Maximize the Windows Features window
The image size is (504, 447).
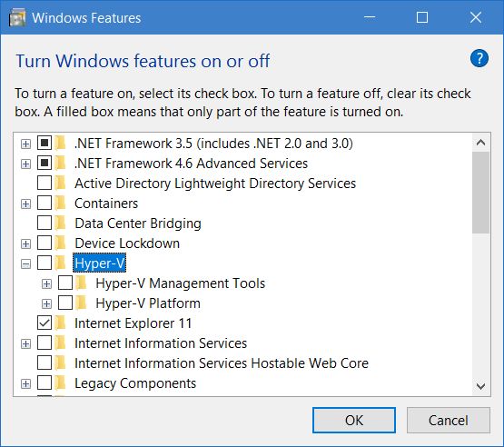(422, 17)
